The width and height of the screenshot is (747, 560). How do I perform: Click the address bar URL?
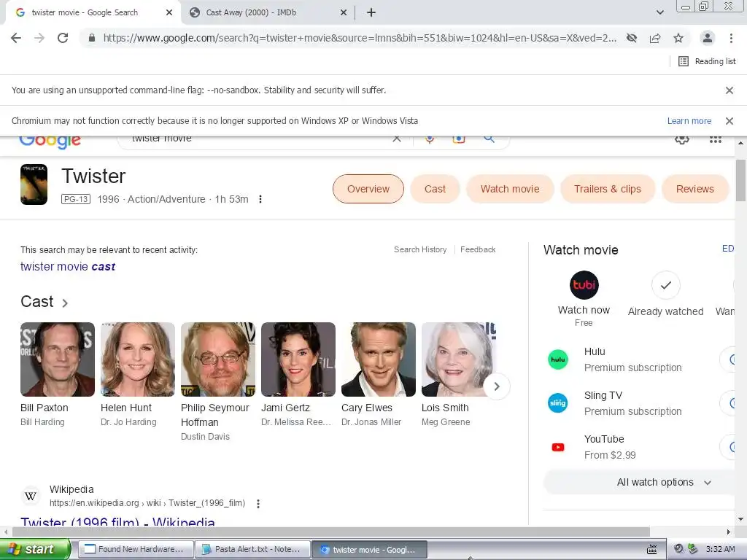coord(360,38)
